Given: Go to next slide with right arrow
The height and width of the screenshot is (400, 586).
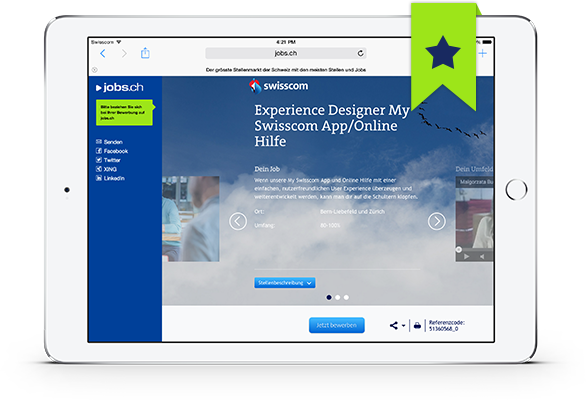Looking at the screenshot, I should tap(437, 221).
